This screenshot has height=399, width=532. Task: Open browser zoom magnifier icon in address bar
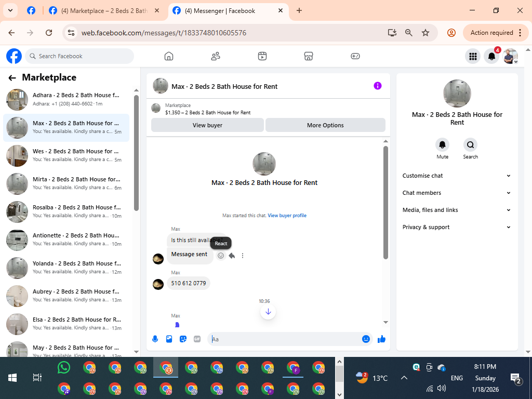pos(409,33)
